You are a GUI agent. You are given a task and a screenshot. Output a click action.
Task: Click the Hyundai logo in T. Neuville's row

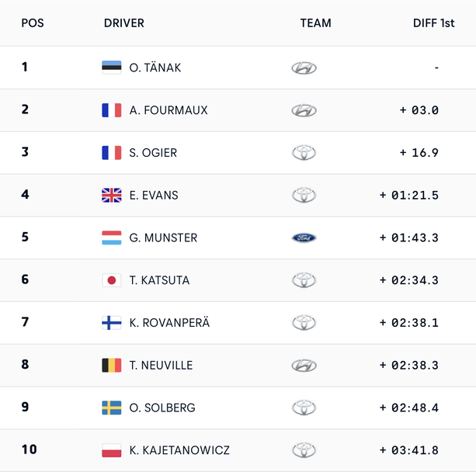pyautogui.click(x=304, y=365)
